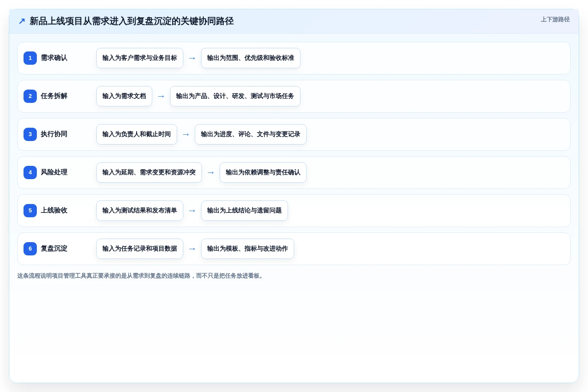Click the arrow icon beside the title
The image size is (588, 392).
click(x=22, y=21)
